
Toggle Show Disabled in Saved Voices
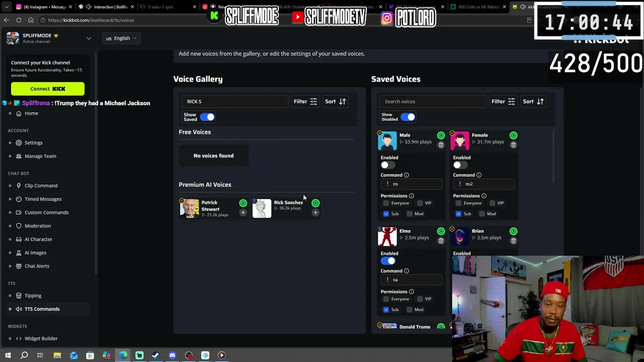click(x=408, y=117)
